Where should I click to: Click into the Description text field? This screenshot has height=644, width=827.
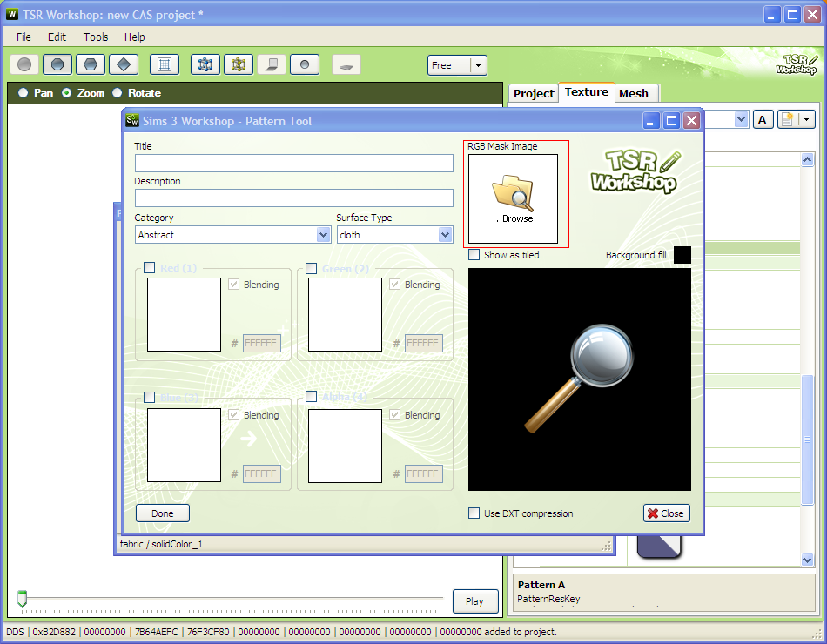pyautogui.click(x=293, y=198)
